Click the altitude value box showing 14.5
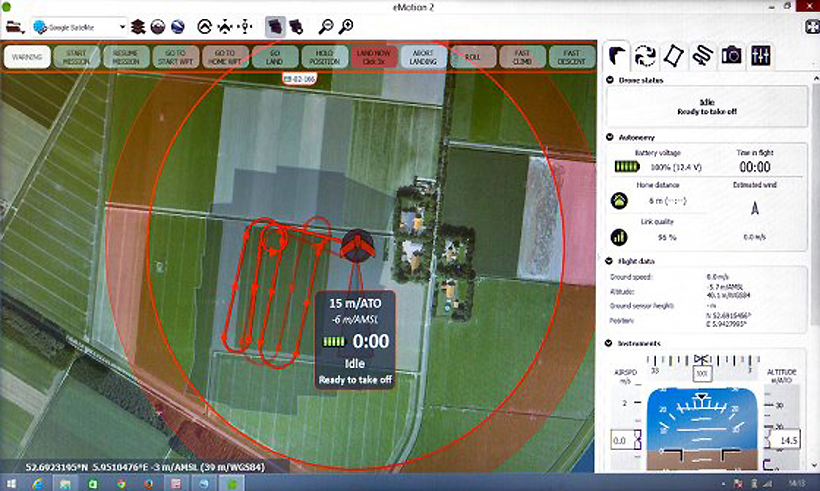The image size is (820, 491). click(x=789, y=440)
